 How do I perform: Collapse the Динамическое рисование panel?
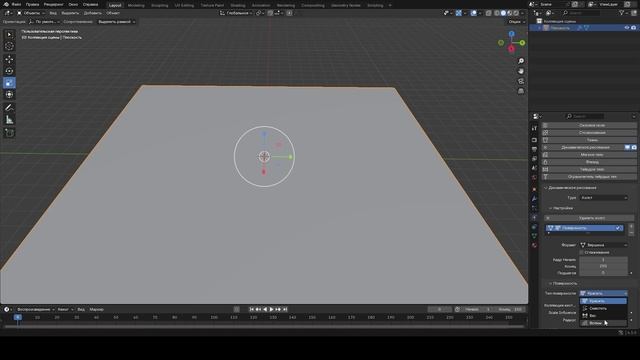[x=546, y=188]
